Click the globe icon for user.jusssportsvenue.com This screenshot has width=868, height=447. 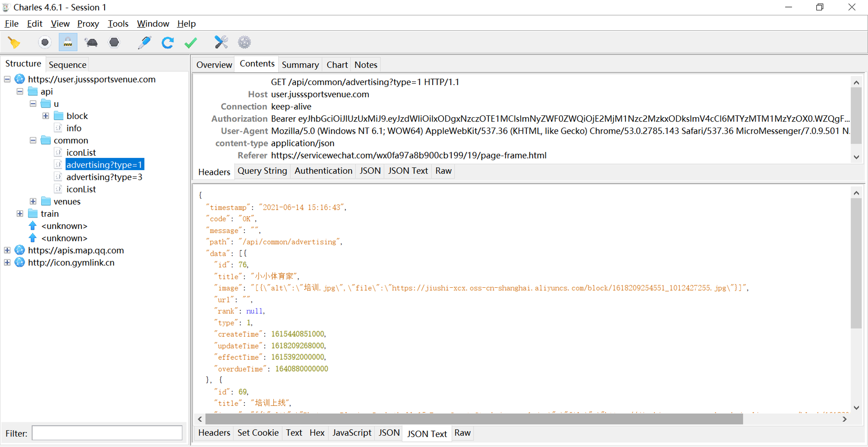coord(20,79)
